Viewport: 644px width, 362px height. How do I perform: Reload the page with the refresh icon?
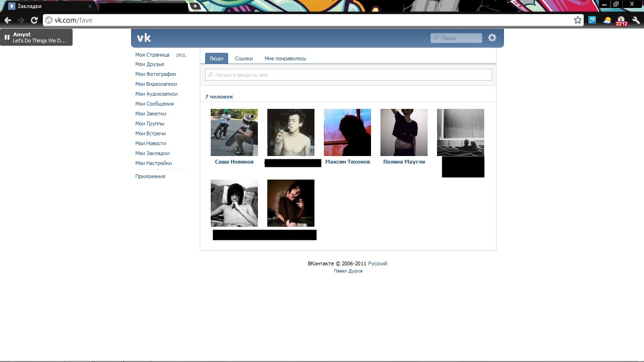pyautogui.click(x=34, y=20)
